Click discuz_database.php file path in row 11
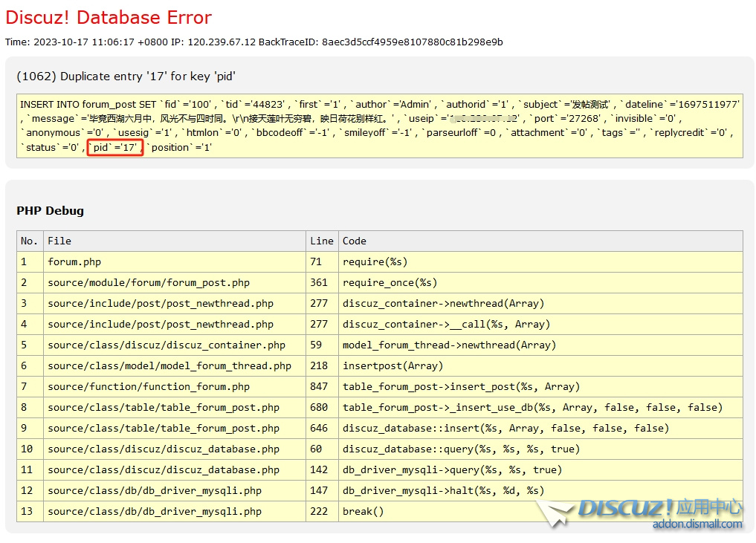Image resolution: width=756 pixels, height=543 pixels. (164, 469)
